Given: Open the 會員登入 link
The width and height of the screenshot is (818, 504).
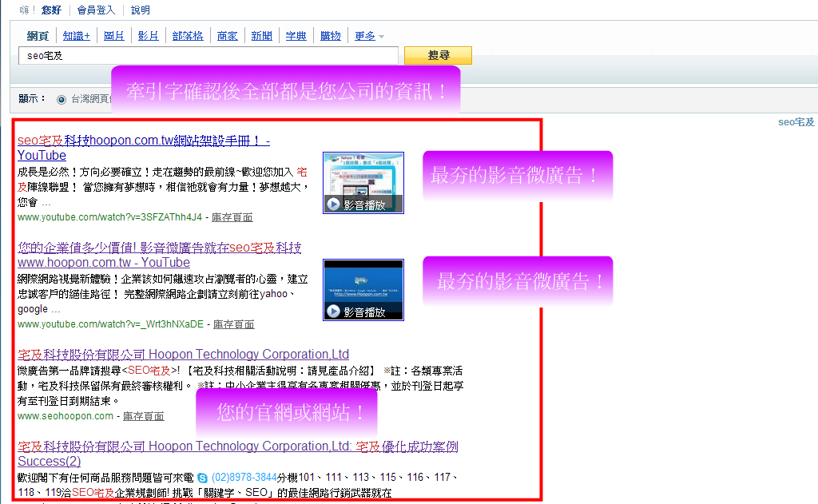Looking at the screenshot, I should coord(96,10).
